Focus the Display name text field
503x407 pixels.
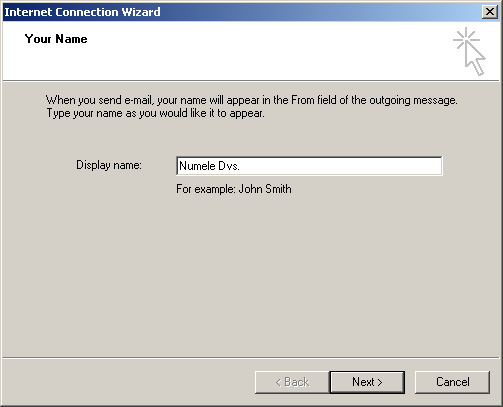[309, 166]
